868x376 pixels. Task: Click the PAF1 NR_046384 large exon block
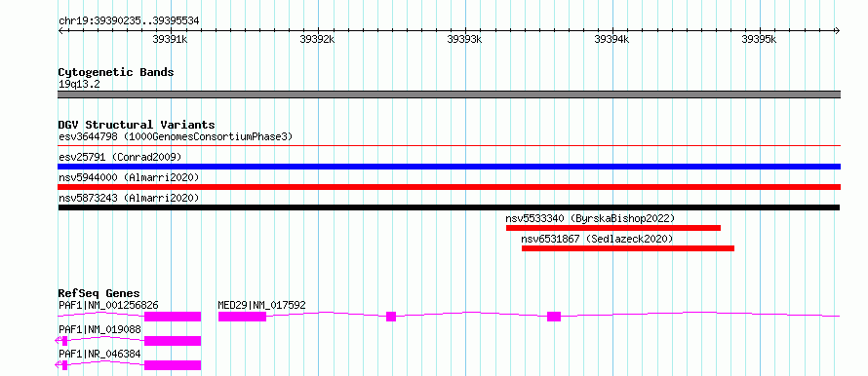173,365
